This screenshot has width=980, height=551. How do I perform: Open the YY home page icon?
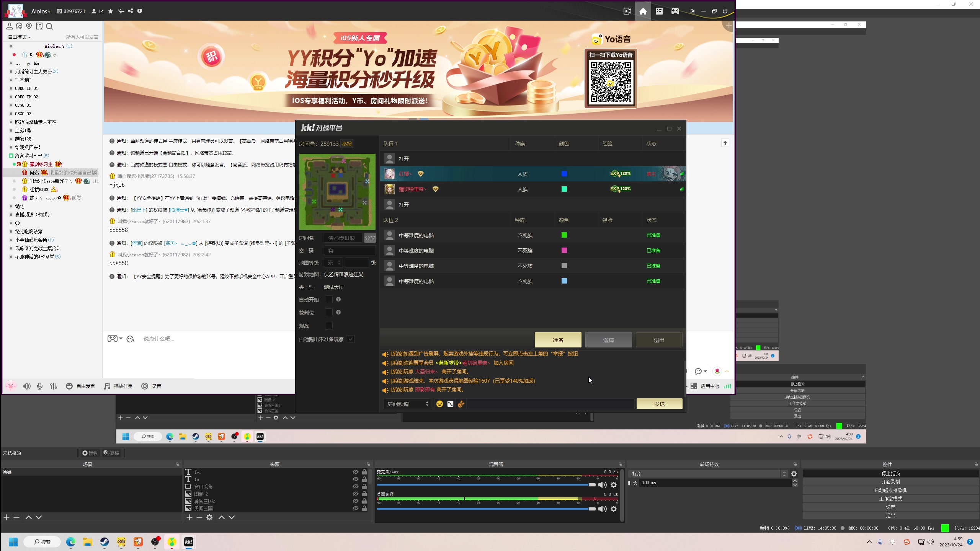click(643, 11)
